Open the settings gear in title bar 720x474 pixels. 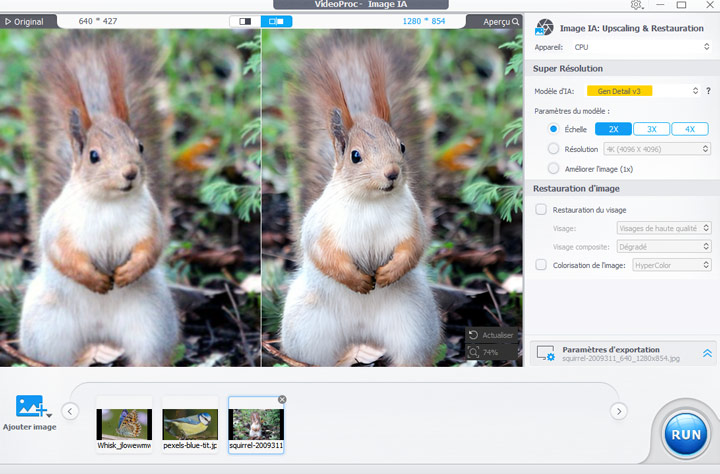point(636,5)
